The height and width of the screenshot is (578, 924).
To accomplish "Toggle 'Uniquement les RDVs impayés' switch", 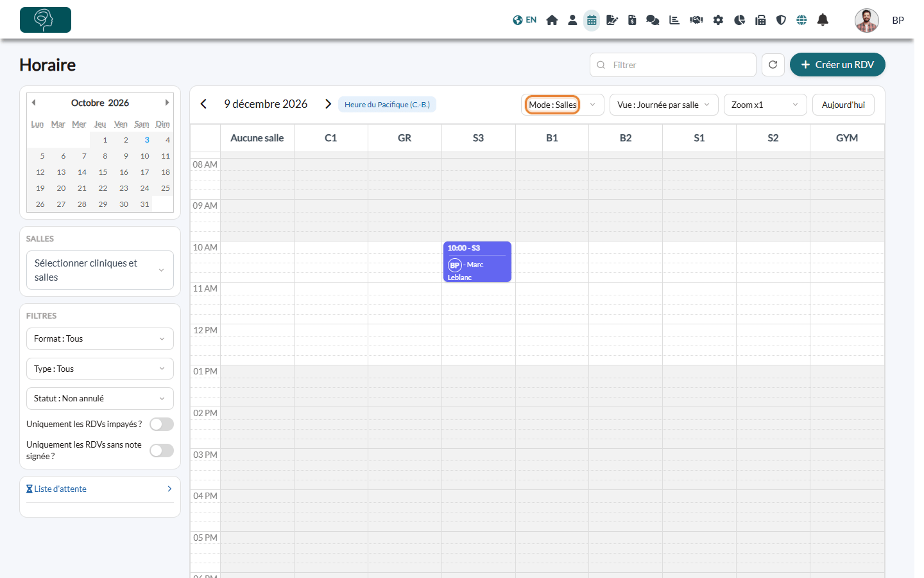I will click(x=162, y=425).
